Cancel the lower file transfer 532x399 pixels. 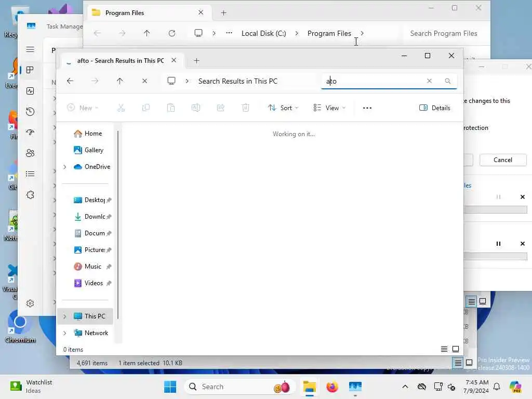click(x=523, y=244)
